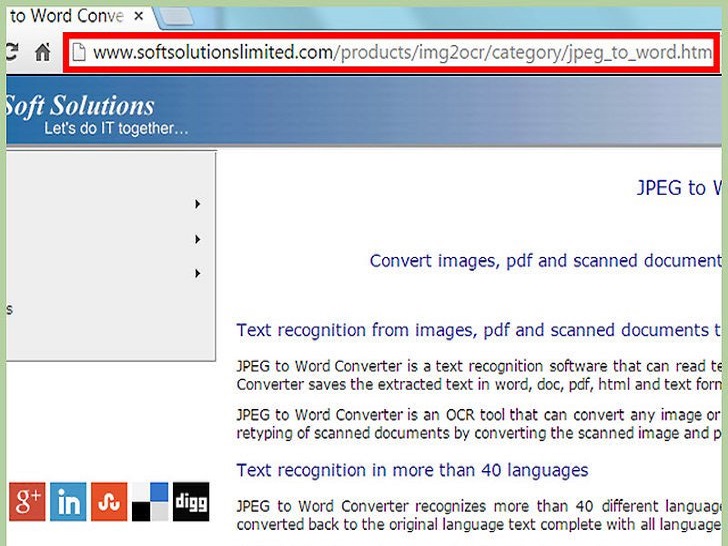Open a new tab with blank tab button
The height and width of the screenshot is (546, 728).
point(176,17)
